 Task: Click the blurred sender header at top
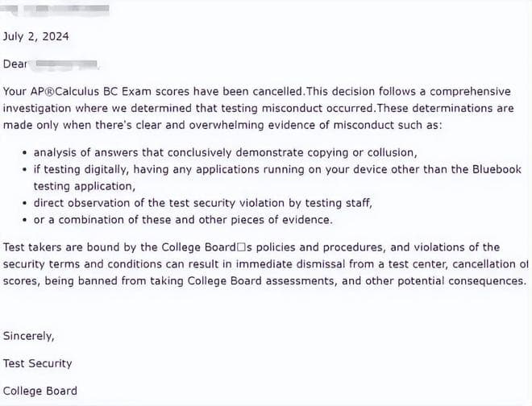point(55,10)
